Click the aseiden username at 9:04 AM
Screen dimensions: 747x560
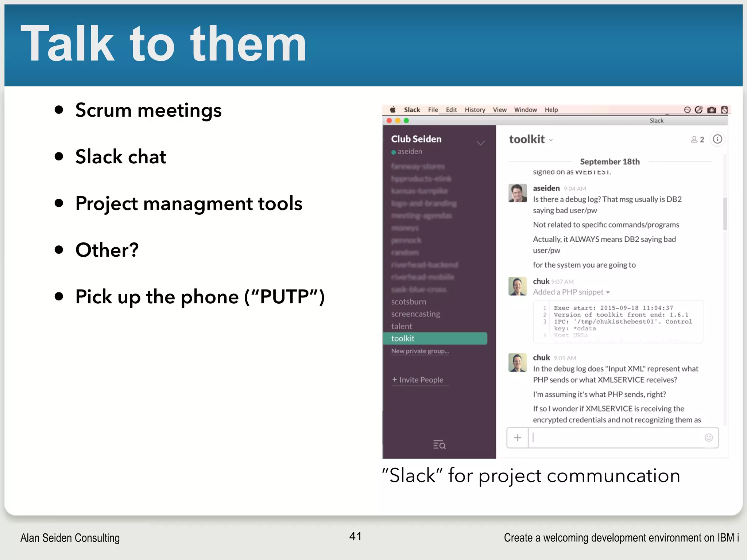546,188
